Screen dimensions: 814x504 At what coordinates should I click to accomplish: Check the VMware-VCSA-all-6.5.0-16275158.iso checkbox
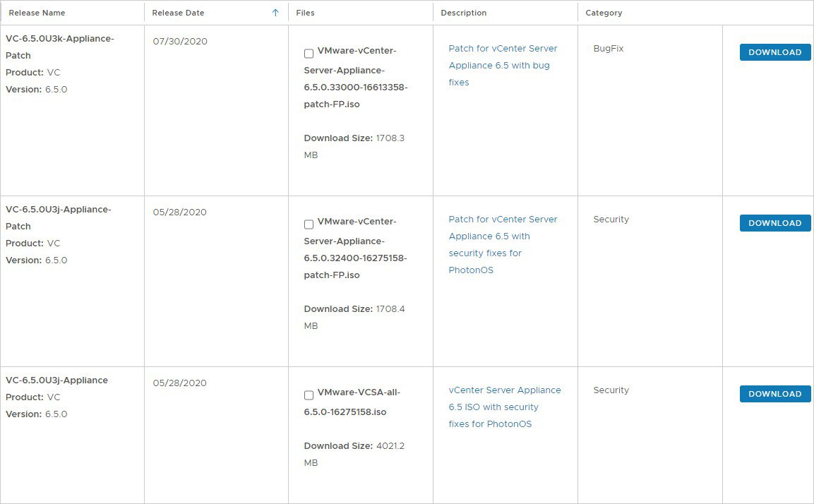[309, 395]
